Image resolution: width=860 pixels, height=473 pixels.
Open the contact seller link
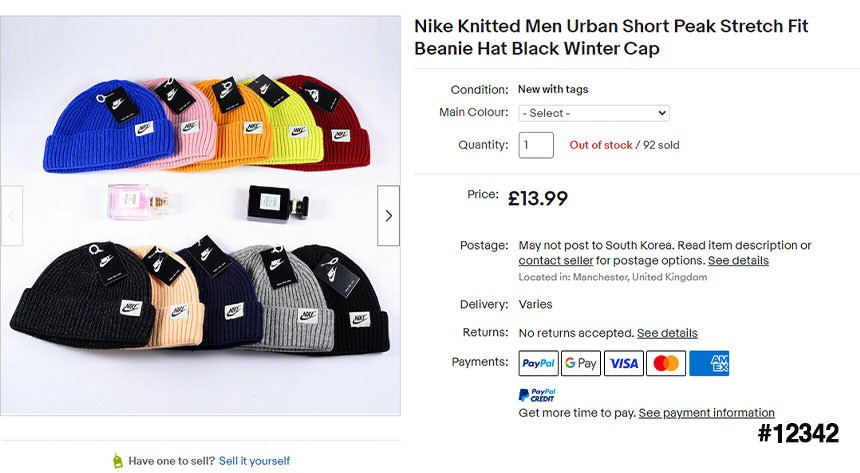556,261
